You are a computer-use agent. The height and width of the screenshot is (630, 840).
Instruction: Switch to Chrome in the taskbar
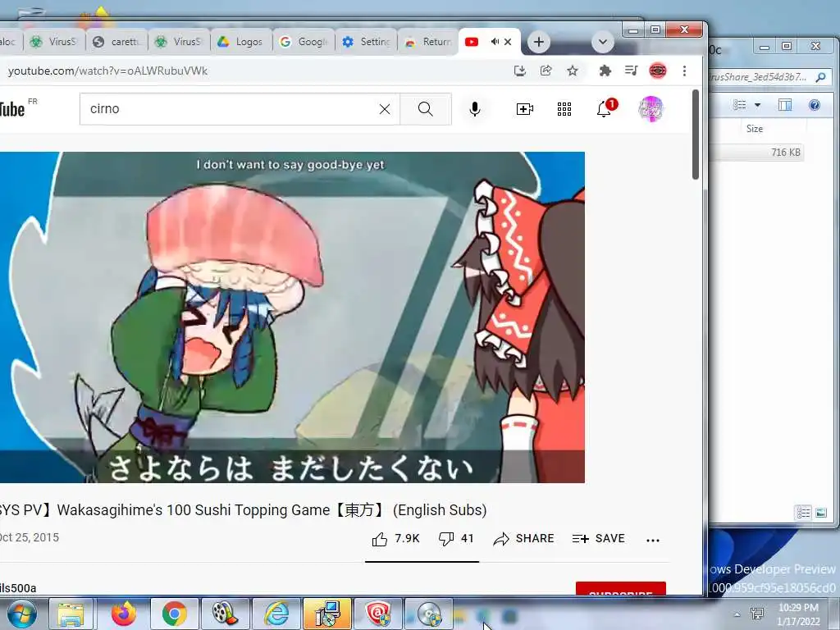(x=174, y=614)
